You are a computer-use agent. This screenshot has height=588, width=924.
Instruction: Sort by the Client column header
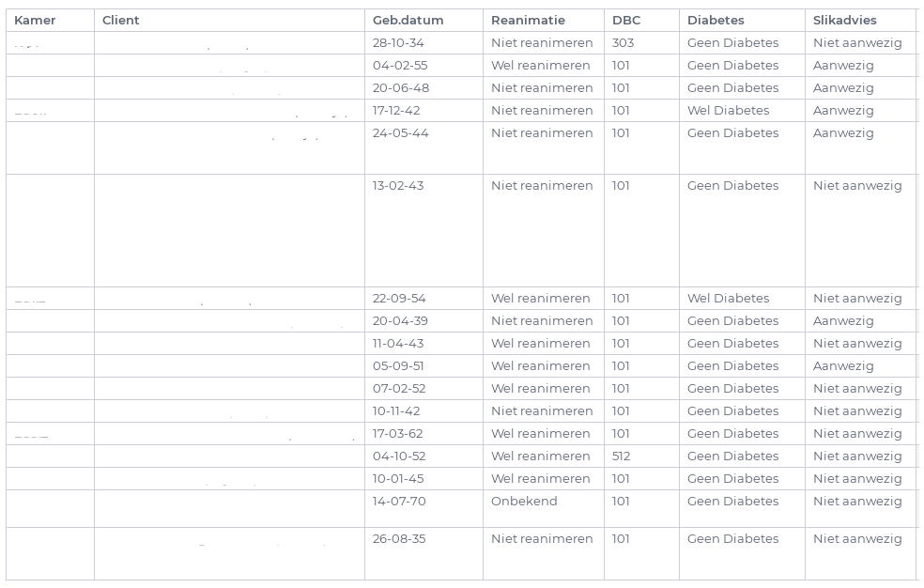point(120,21)
